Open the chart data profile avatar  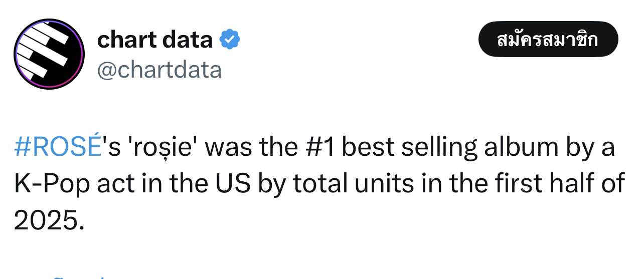coord(49,54)
